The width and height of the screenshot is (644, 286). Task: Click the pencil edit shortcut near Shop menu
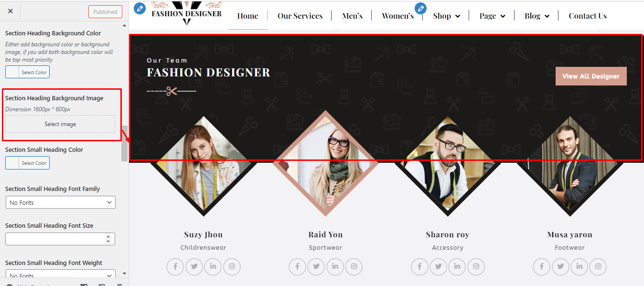(x=420, y=8)
